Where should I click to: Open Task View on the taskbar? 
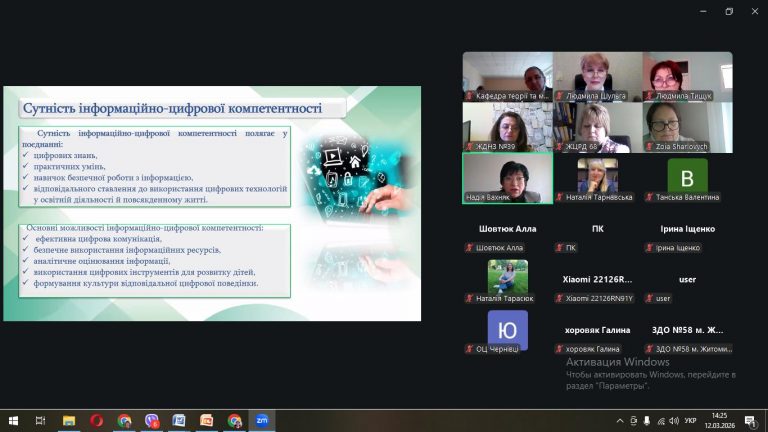41,421
